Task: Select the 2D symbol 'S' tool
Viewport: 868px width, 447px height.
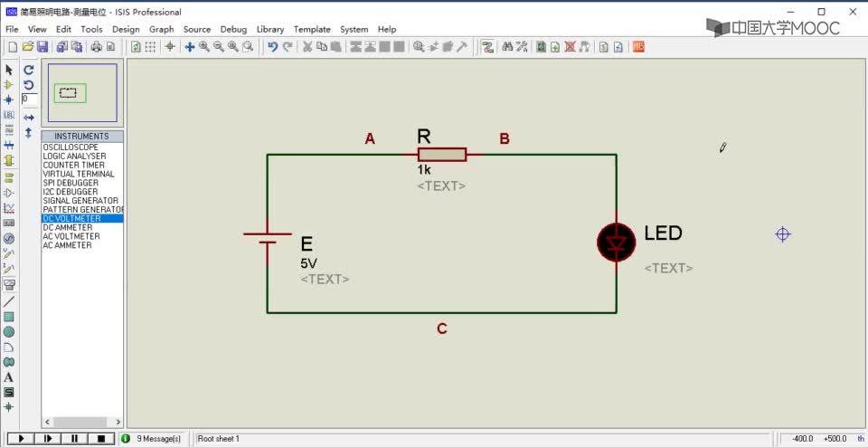Action: (x=8, y=392)
